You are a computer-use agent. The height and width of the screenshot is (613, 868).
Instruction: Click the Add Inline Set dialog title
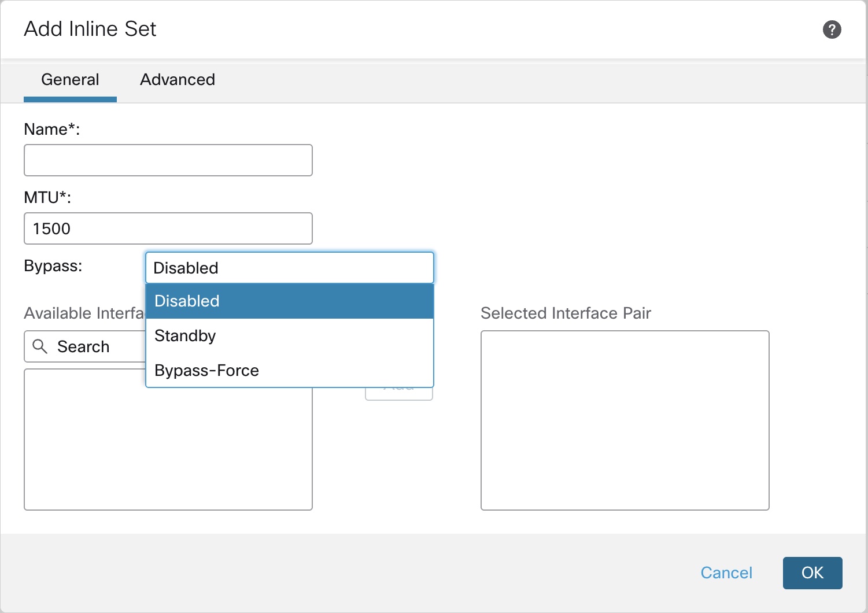(90, 28)
